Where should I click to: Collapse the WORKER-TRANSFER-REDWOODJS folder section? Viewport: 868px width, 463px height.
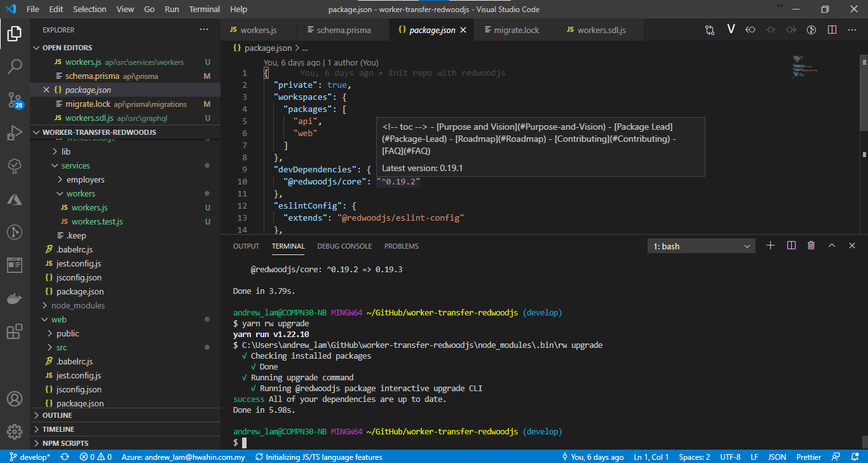pyautogui.click(x=125, y=132)
